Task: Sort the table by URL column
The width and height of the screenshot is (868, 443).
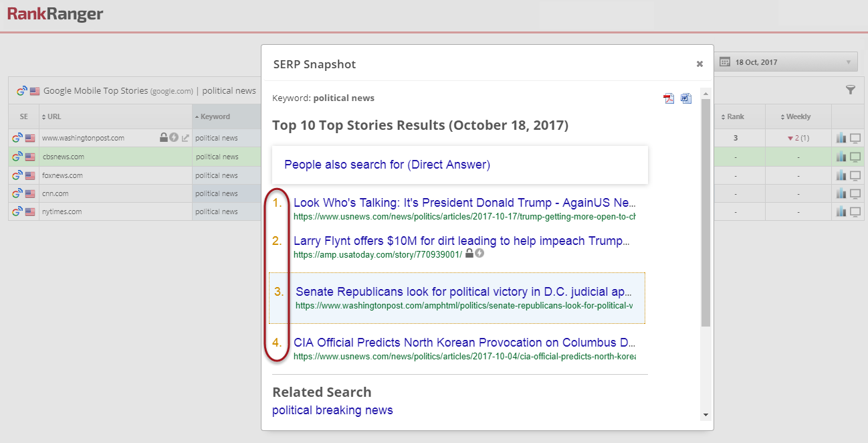Action: click(53, 116)
